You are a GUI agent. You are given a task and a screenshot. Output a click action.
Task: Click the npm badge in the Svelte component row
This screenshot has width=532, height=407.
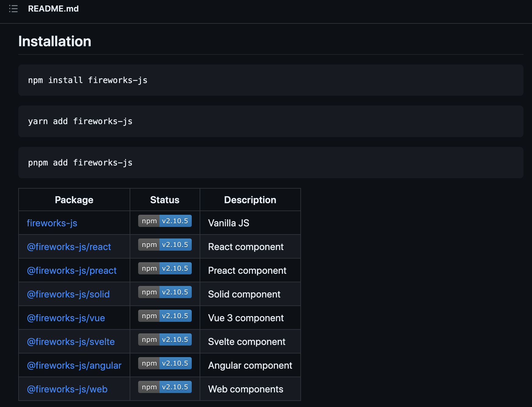165,339
